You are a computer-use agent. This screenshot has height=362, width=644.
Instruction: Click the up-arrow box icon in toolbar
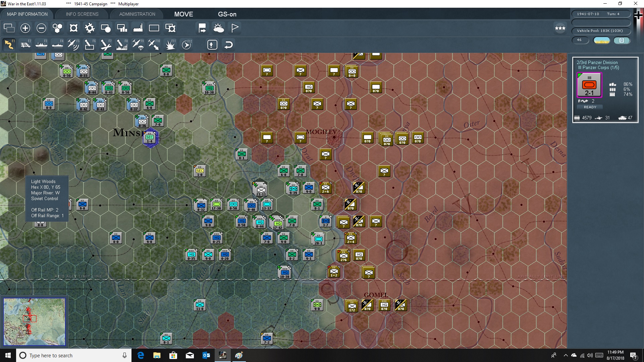212,45
